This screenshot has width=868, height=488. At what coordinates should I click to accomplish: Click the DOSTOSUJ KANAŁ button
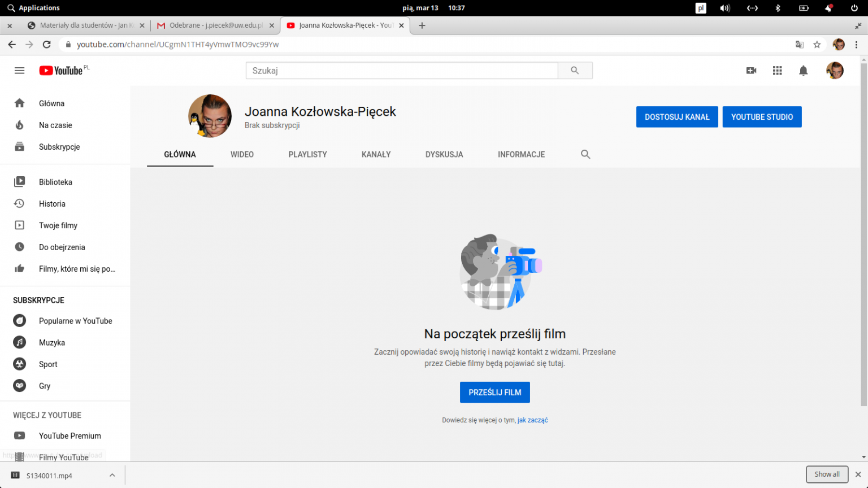click(677, 117)
